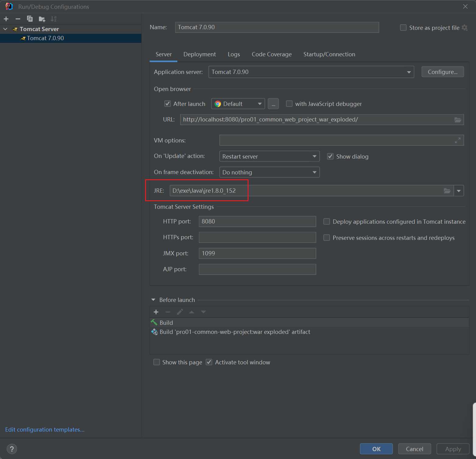Open On 'Update' action dropdown
Viewport: 476px width, 459px height.
[x=269, y=156]
